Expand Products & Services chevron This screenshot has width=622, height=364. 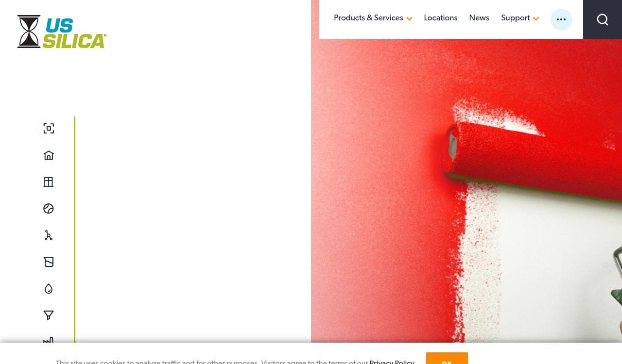409,19
